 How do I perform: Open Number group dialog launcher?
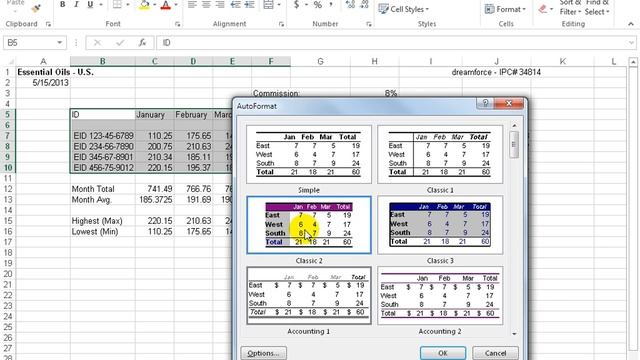tap(369, 24)
